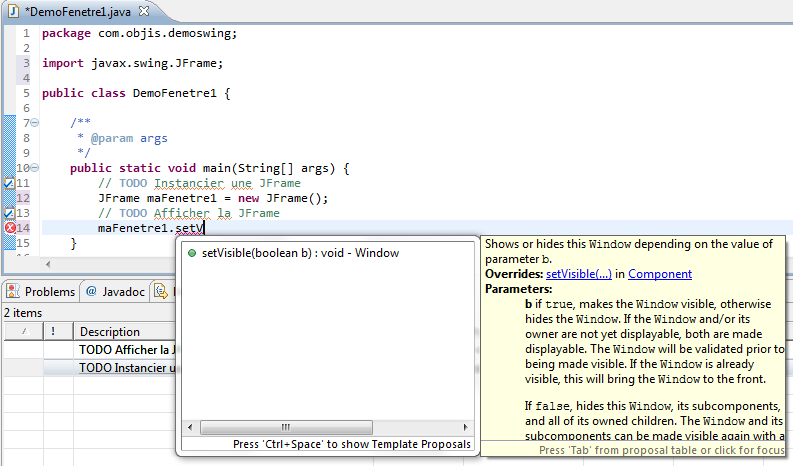793x466 pixels.
Task: Open the setVisible(...) link in the documentation
Action: coord(576,274)
